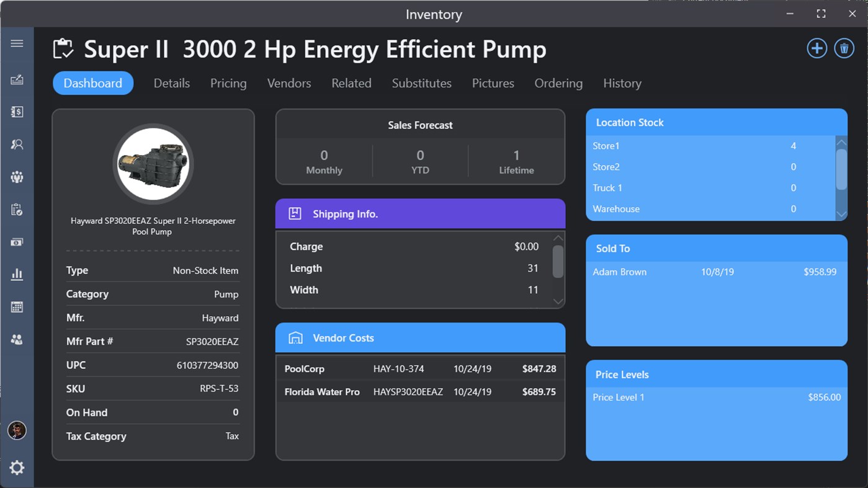The image size is (868, 488).
Task: Click down arrow of Shipping Info scrollbar
Action: 558,301
